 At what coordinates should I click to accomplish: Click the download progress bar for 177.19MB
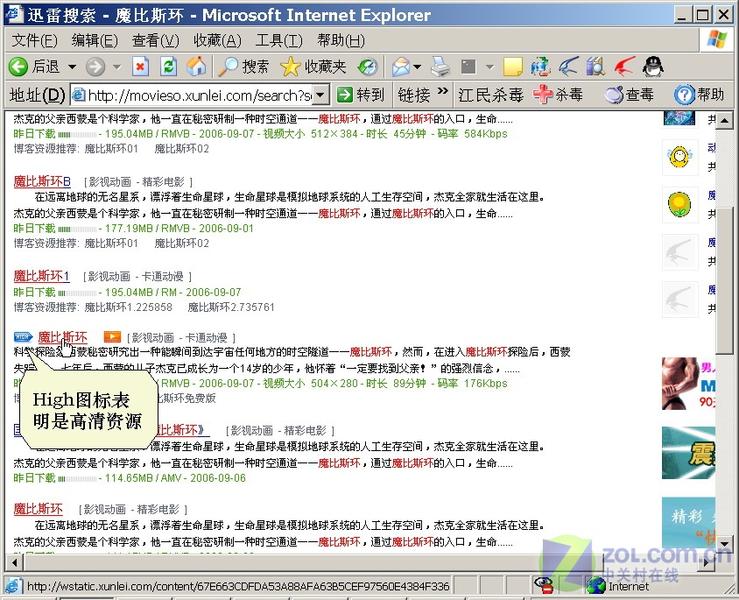coord(77,230)
